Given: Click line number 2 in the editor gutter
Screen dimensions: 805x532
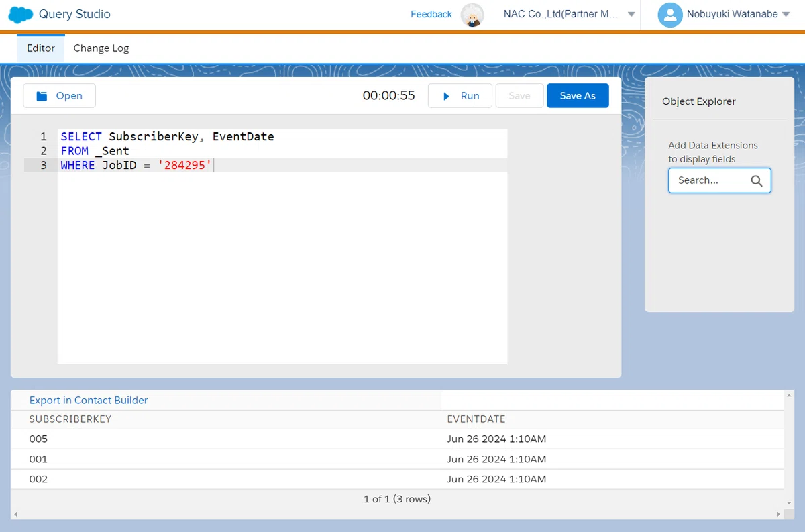Looking at the screenshot, I should point(44,151).
